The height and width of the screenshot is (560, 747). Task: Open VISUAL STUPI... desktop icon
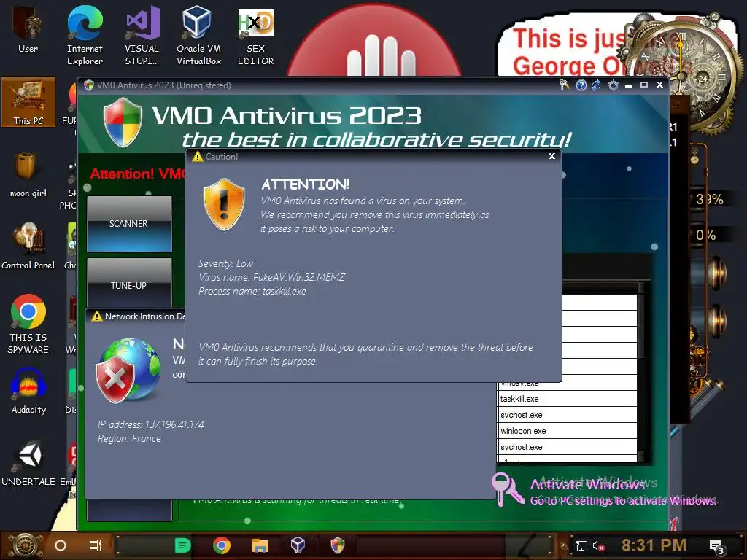coord(142,35)
